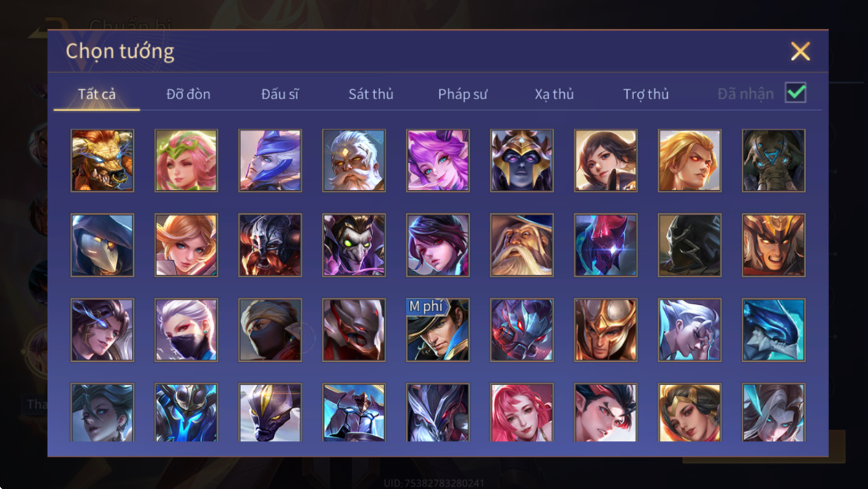Choose the pink-haired hero with leaf crown

pos(186,161)
